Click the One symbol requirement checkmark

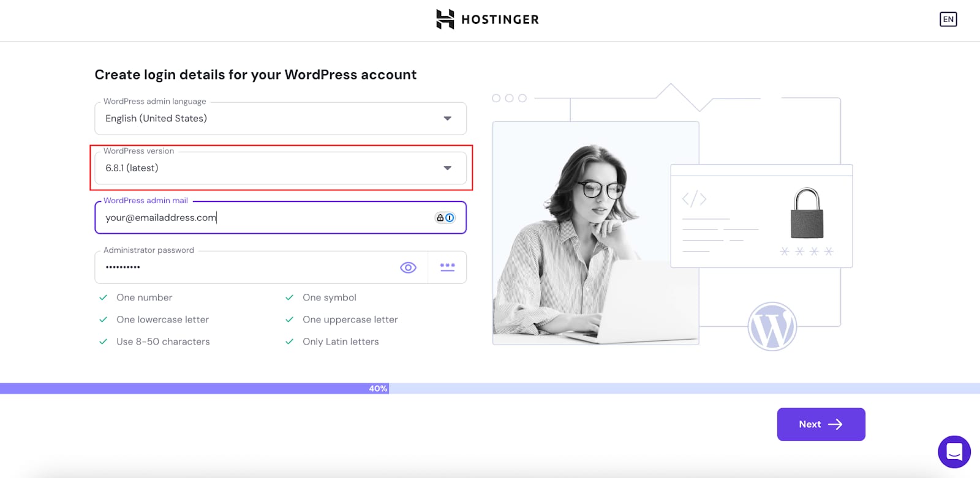[290, 297]
